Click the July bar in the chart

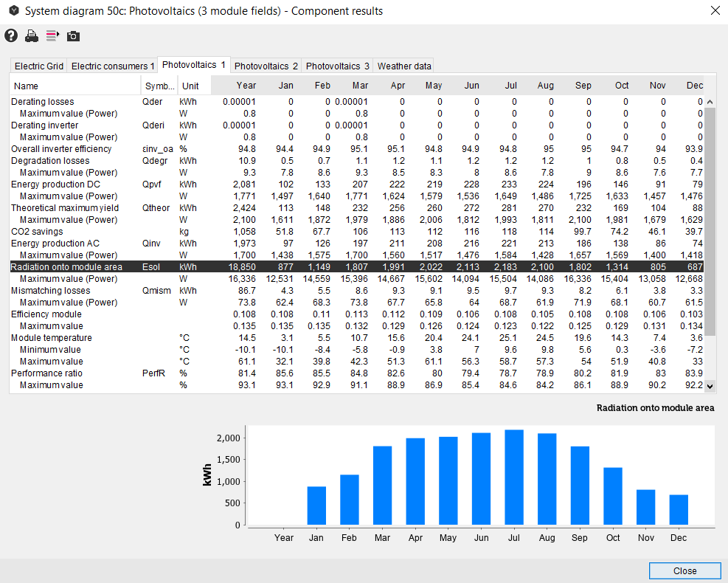[x=514, y=477]
